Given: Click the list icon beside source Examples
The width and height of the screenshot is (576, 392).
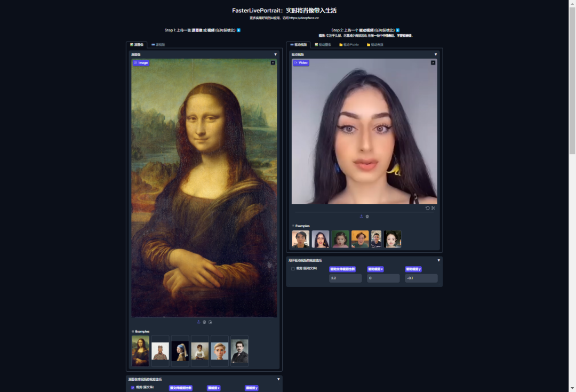Looking at the screenshot, I should point(133,331).
